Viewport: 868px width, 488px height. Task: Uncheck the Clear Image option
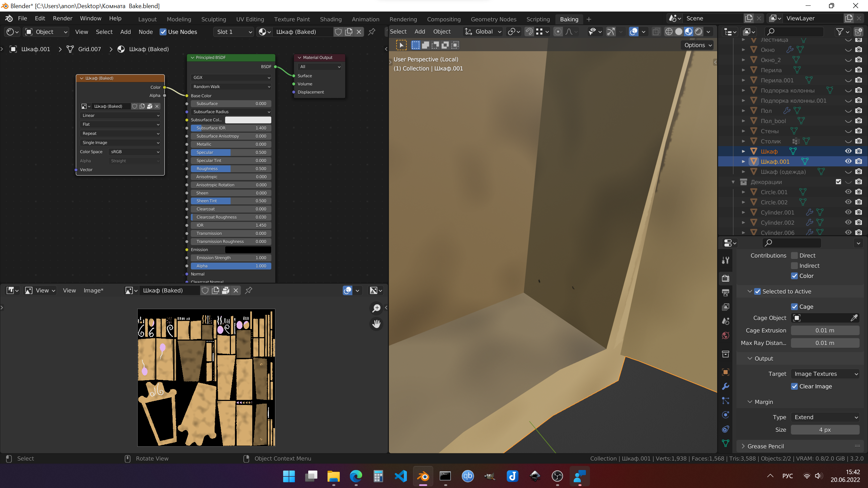(x=794, y=386)
